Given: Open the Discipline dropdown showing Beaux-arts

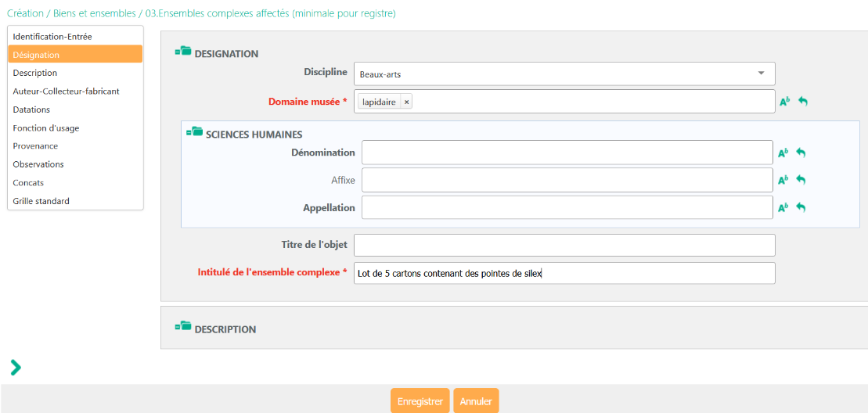Looking at the screenshot, I should click(x=564, y=74).
